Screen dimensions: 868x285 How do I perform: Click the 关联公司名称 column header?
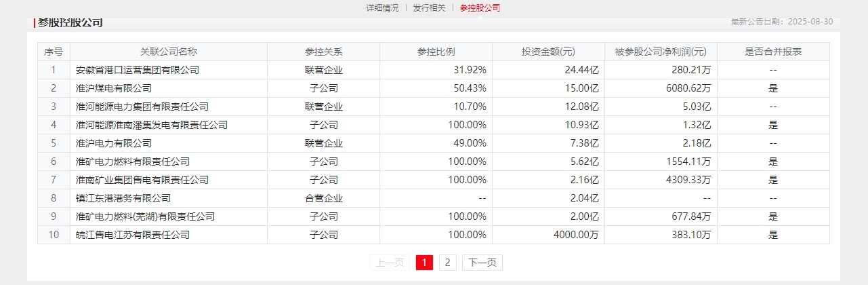click(x=169, y=52)
